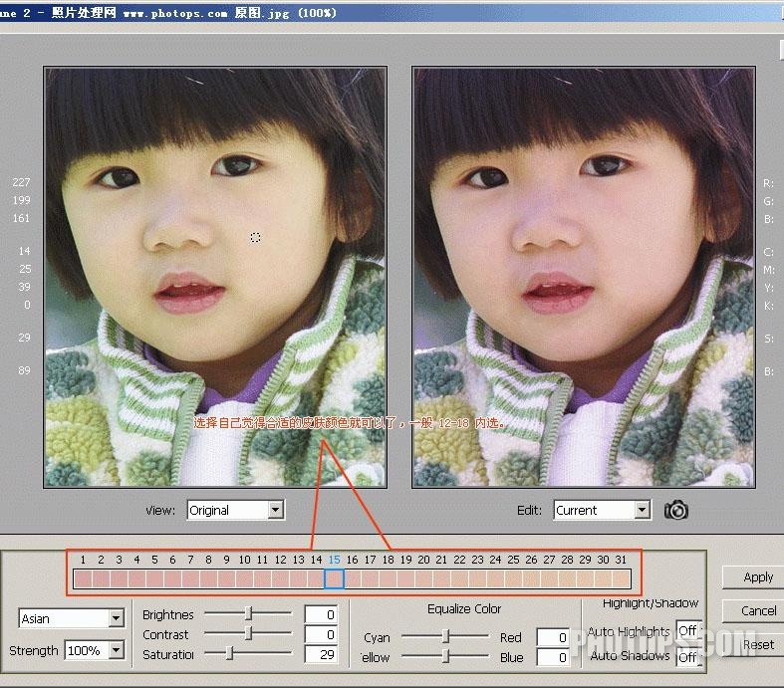
Task: Select skin tone swatch 20
Action: click(x=424, y=579)
